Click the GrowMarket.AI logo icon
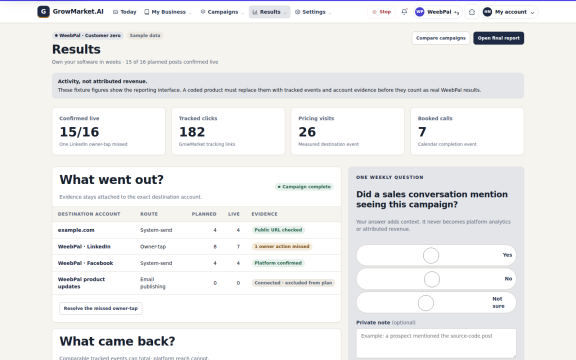576x360 pixels. tap(43, 12)
